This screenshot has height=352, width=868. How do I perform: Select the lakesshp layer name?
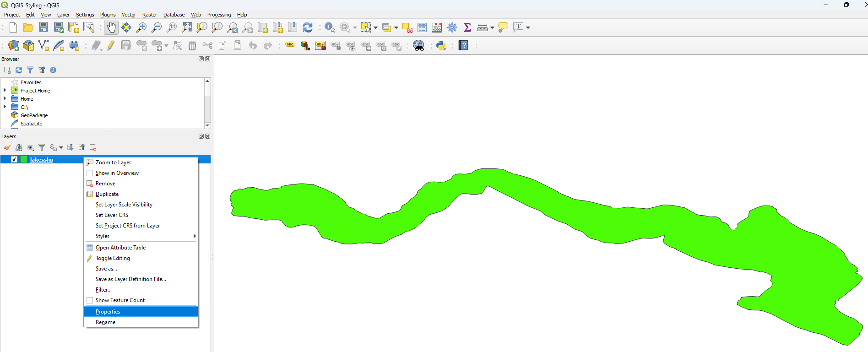coord(42,160)
